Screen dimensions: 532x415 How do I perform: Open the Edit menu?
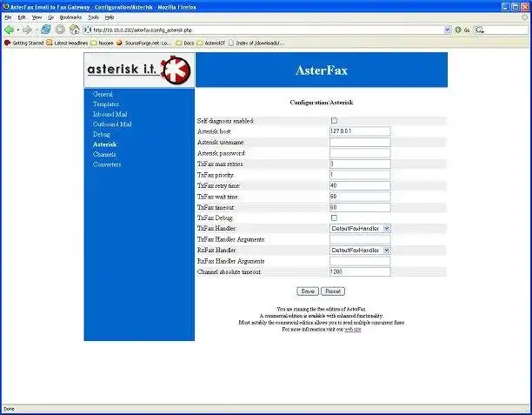[22, 17]
